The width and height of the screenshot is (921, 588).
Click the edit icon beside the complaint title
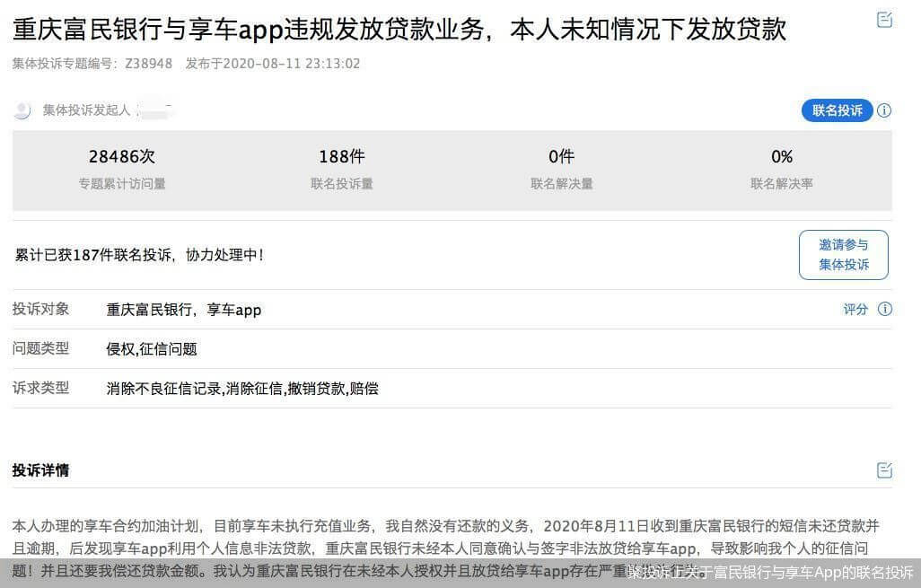[884, 20]
